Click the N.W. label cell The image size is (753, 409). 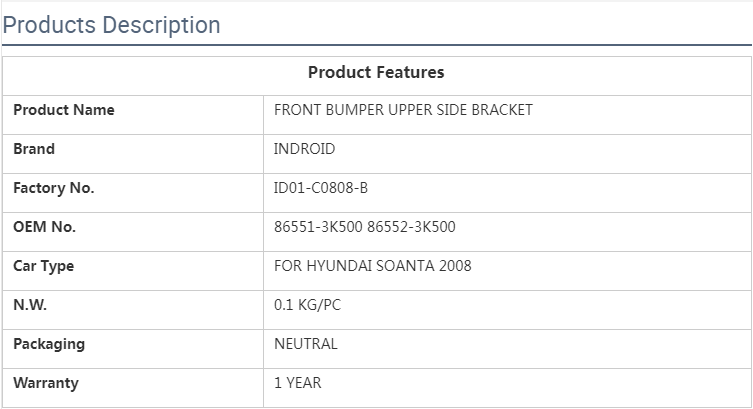[30, 305]
